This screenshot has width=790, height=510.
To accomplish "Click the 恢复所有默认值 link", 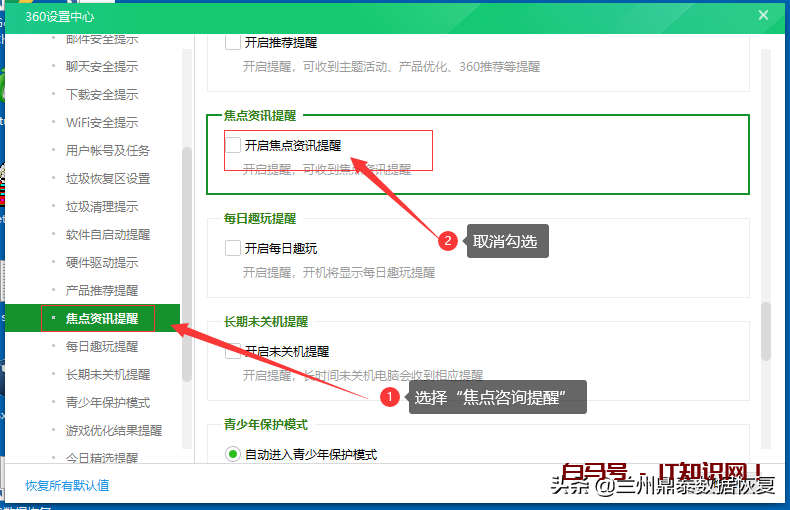I will (68, 485).
